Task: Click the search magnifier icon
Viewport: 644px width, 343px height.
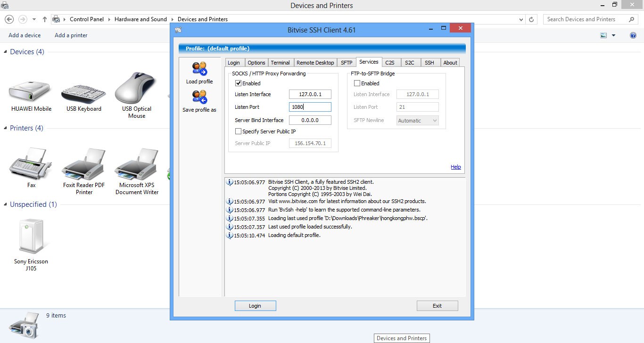Action: pyautogui.click(x=632, y=19)
